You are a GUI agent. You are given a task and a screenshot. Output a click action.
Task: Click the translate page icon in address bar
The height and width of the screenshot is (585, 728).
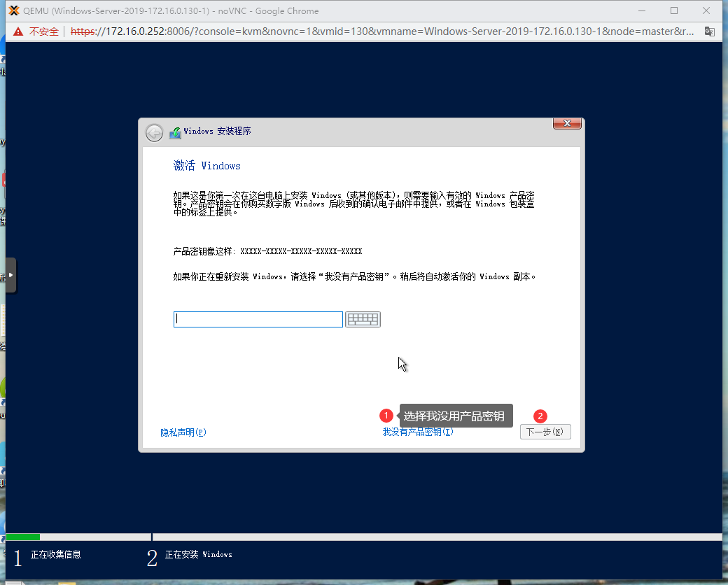[709, 31]
